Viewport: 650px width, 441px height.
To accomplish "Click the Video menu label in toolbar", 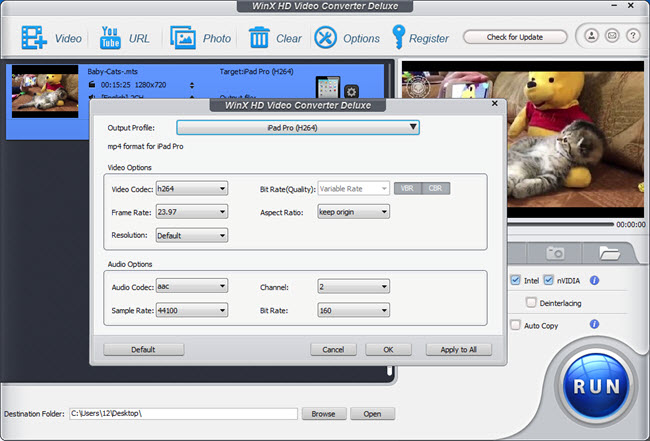I will click(68, 39).
